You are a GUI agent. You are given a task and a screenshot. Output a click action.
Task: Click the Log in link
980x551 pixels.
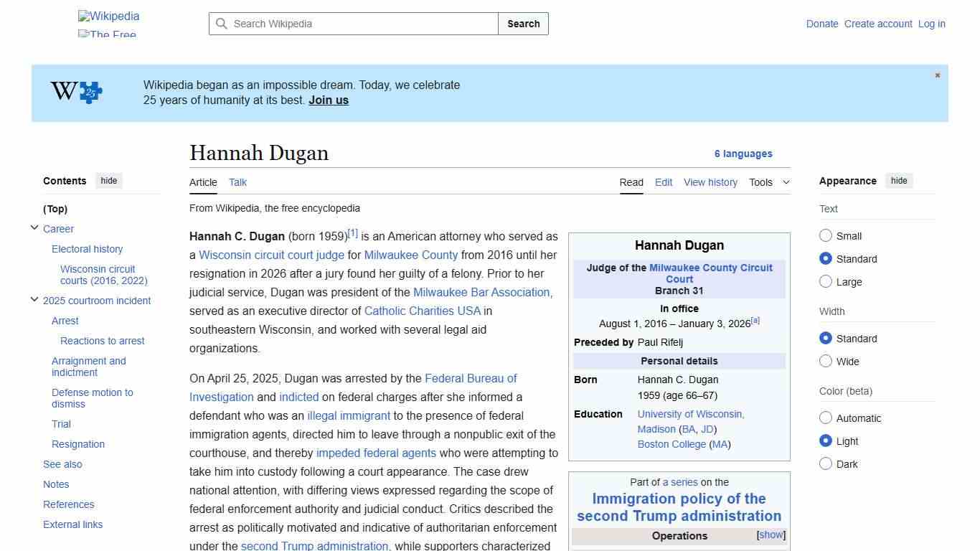click(x=931, y=24)
